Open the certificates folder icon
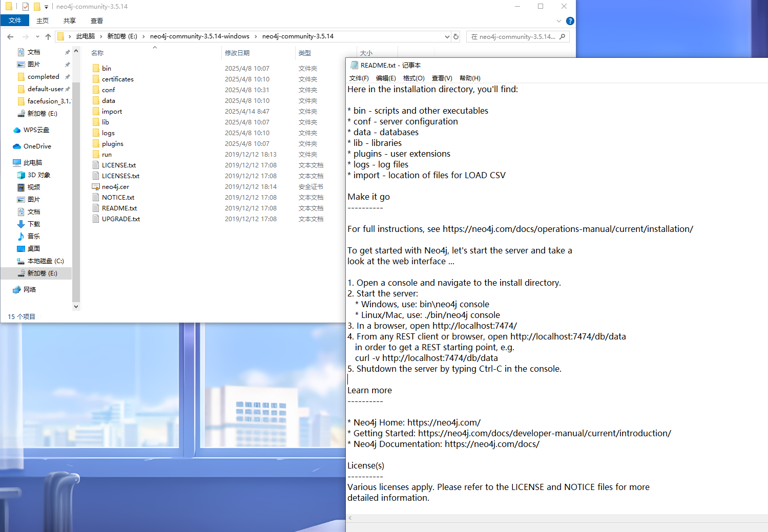768x532 pixels. coord(96,79)
